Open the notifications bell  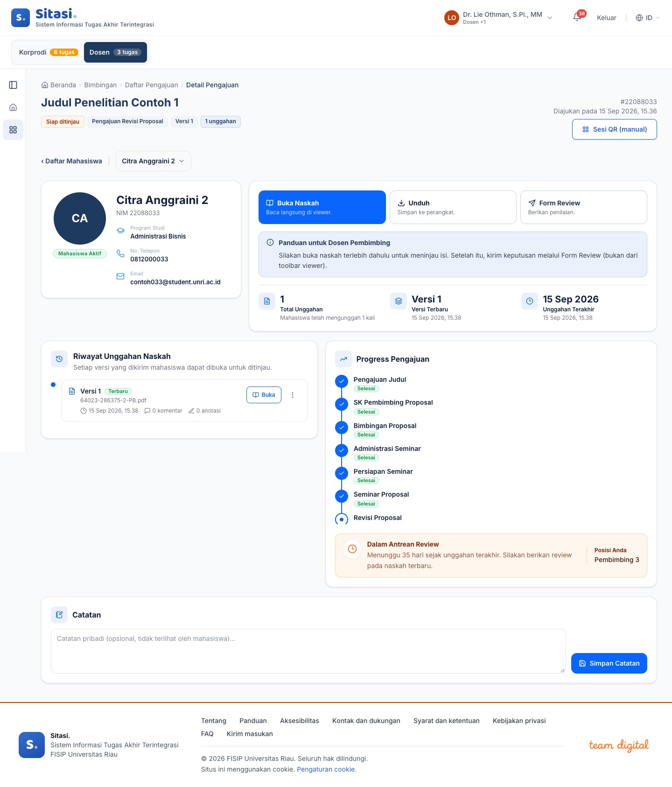(x=577, y=18)
